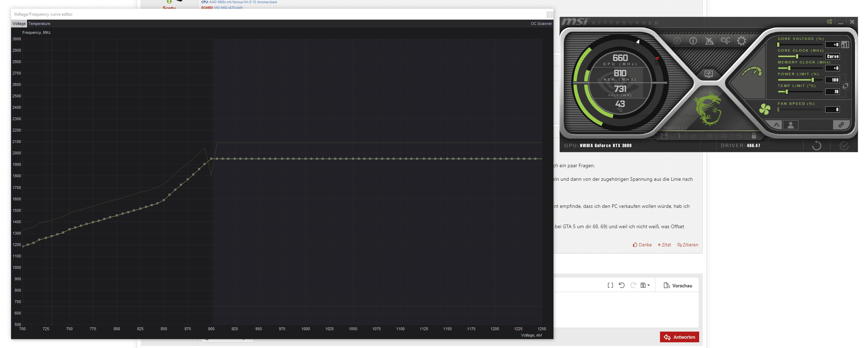Launch OC Scanner via the OC magnifier icon
The height and width of the screenshot is (348, 868).
coord(726,41)
